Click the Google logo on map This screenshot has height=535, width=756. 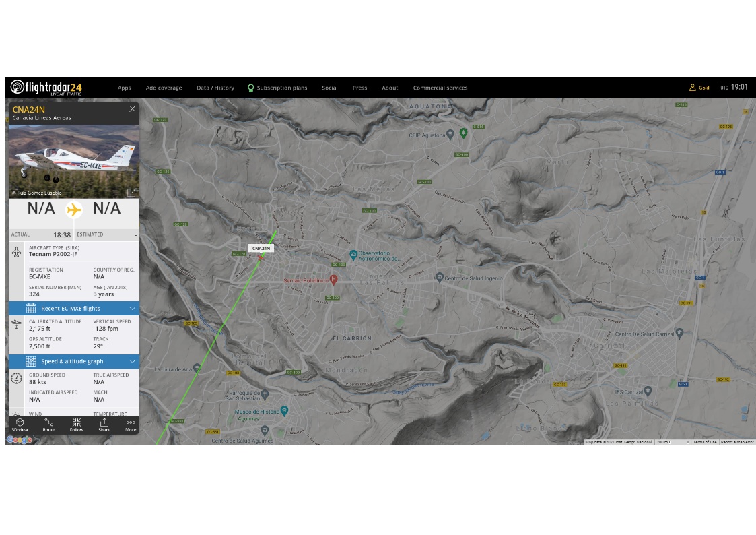[x=20, y=439]
